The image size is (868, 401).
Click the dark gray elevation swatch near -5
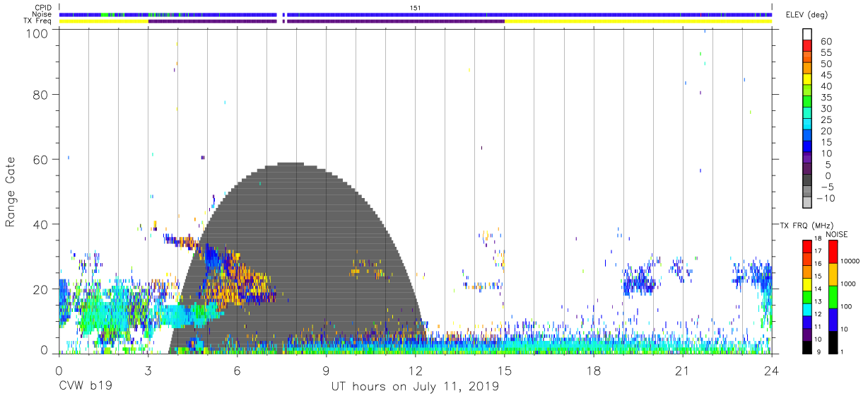tap(807, 180)
